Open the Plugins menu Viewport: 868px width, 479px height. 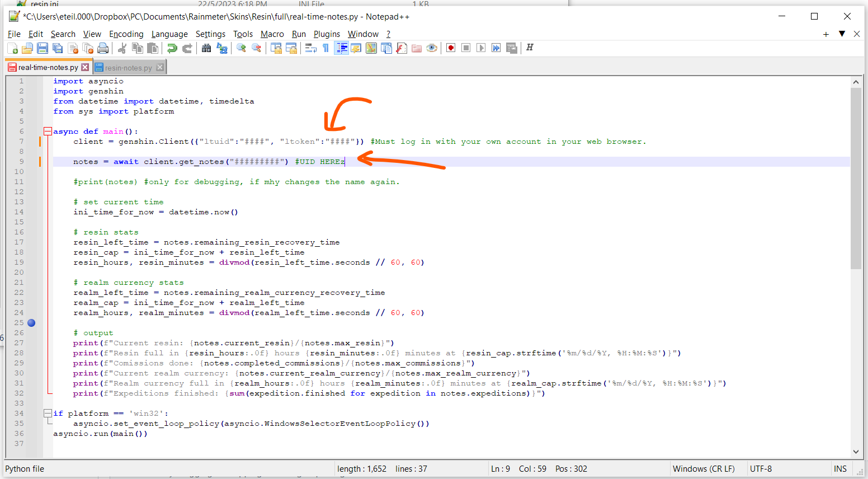point(327,34)
